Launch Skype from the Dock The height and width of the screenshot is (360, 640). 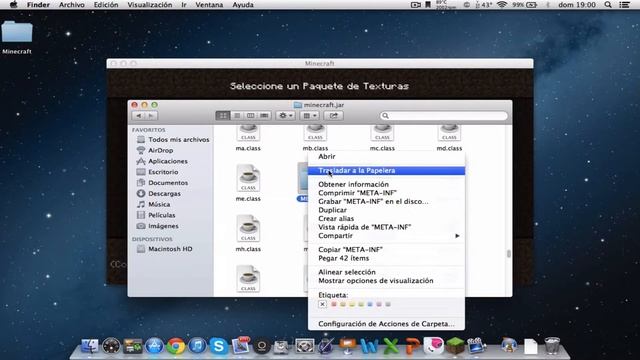218,346
